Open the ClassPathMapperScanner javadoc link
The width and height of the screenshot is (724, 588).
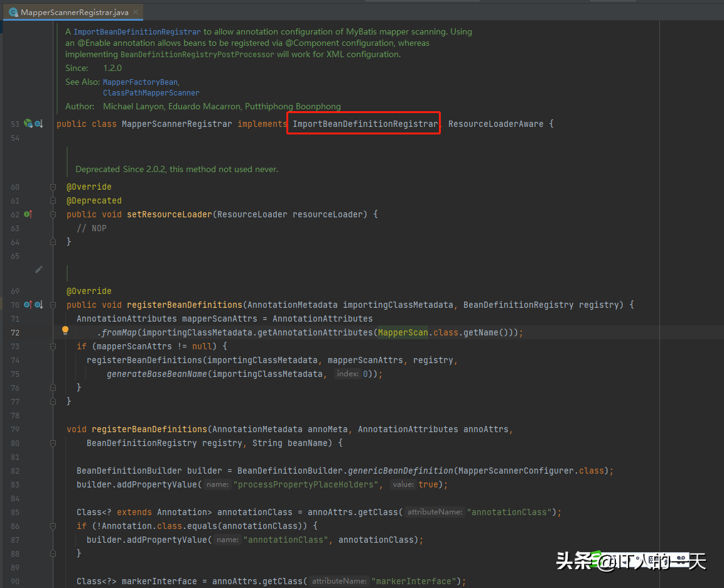[151, 92]
